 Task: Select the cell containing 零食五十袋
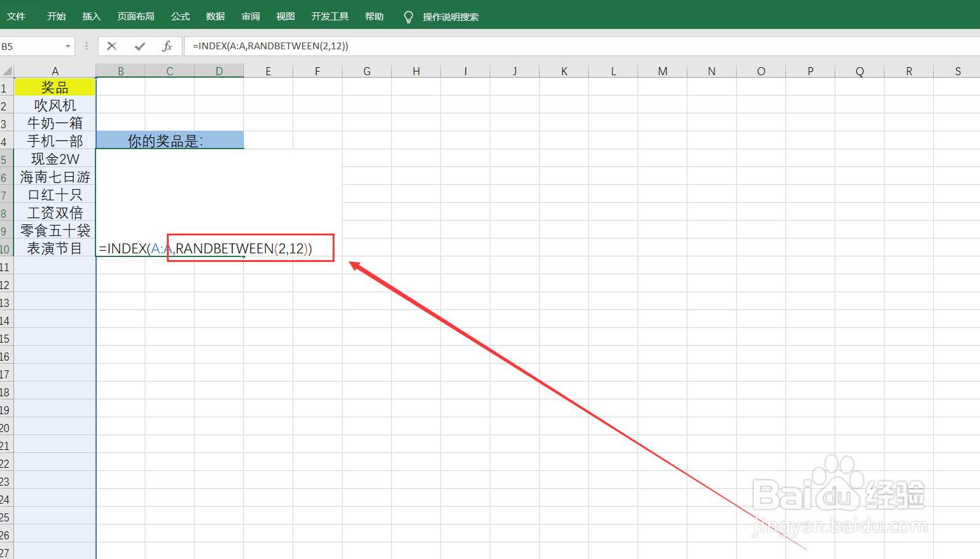pos(55,231)
